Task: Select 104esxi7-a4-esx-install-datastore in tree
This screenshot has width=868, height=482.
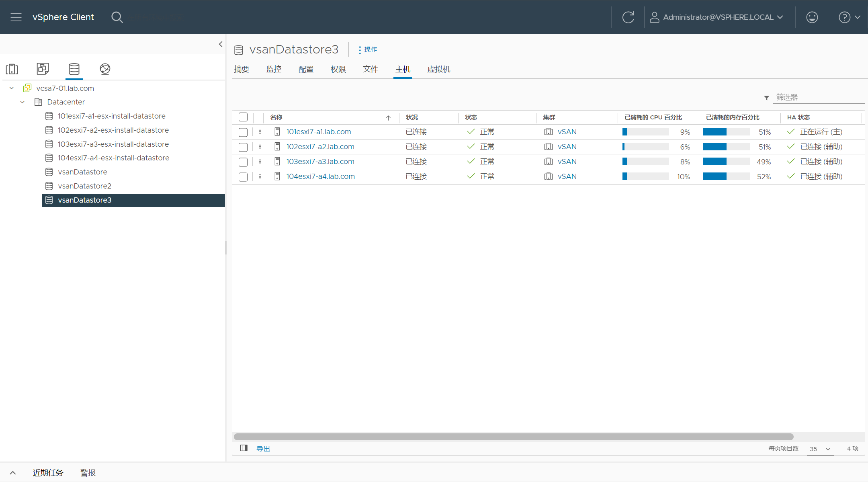Action: (113, 158)
